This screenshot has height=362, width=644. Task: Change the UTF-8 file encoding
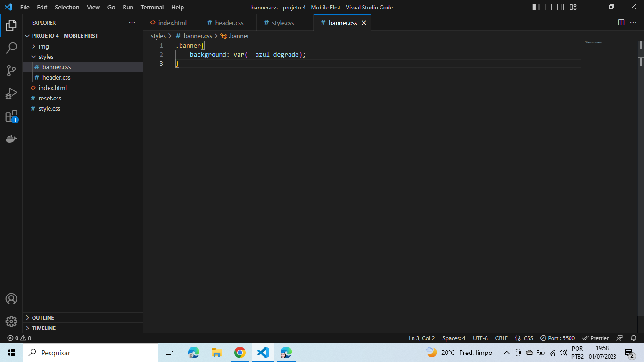point(480,338)
